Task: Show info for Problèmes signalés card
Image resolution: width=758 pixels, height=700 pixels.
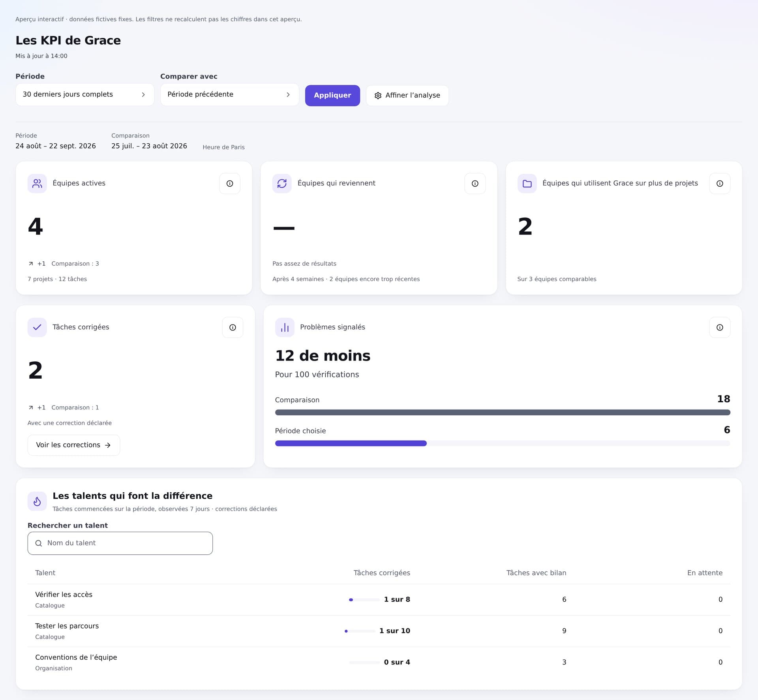Action: (x=720, y=327)
